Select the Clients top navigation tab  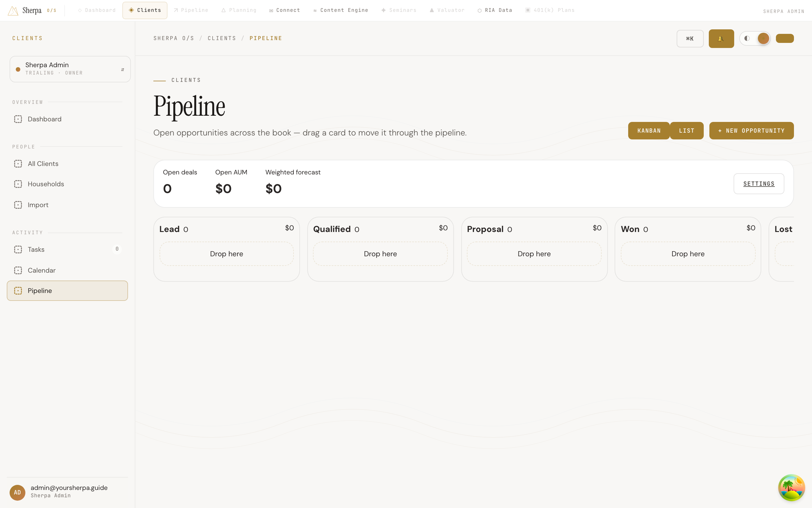[145, 10]
